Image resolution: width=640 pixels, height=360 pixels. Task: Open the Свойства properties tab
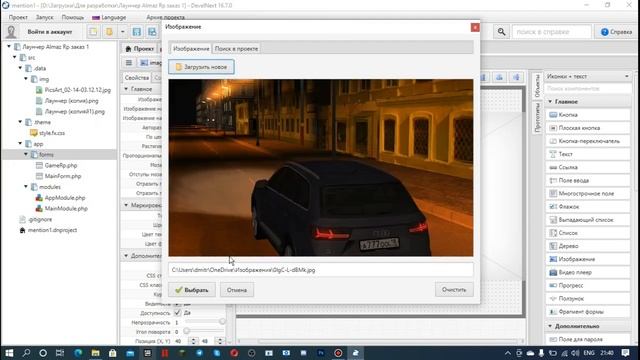click(137, 78)
